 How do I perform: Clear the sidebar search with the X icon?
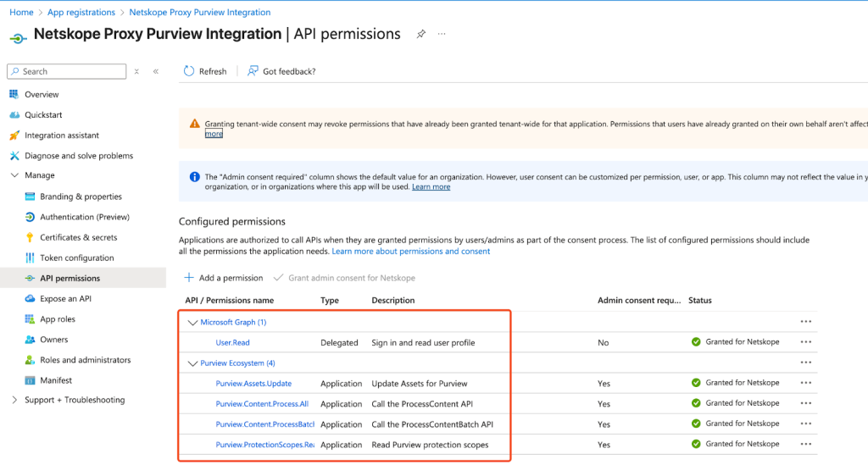click(x=136, y=71)
